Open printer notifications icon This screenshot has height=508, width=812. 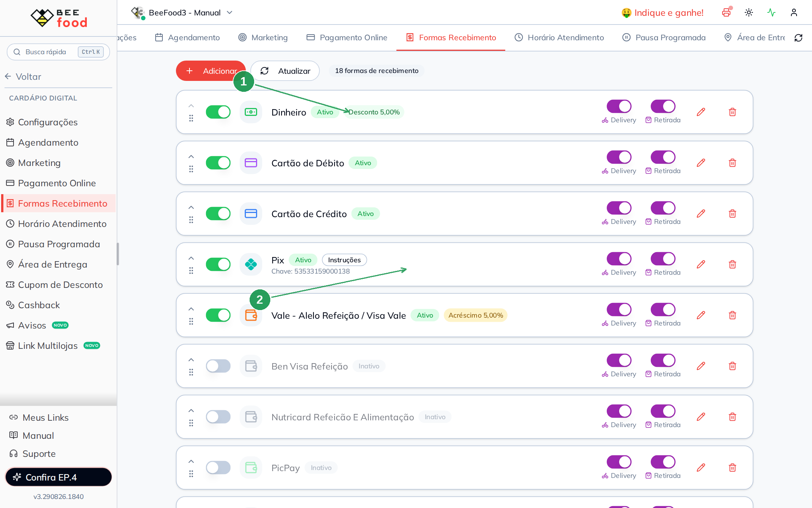pyautogui.click(x=726, y=12)
